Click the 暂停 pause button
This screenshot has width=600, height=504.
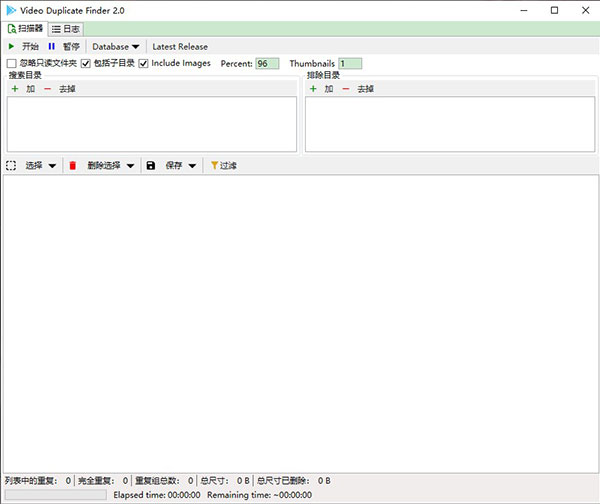click(x=71, y=47)
